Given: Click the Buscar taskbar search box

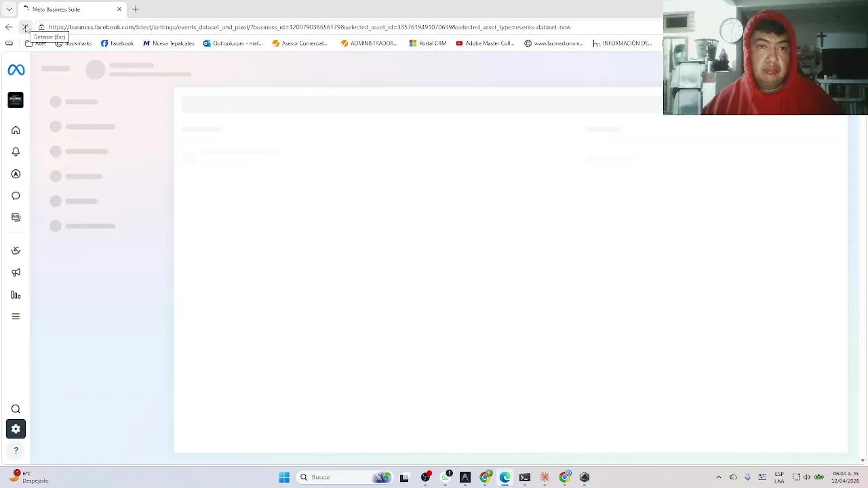Looking at the screenshot, I should [346, 477].
